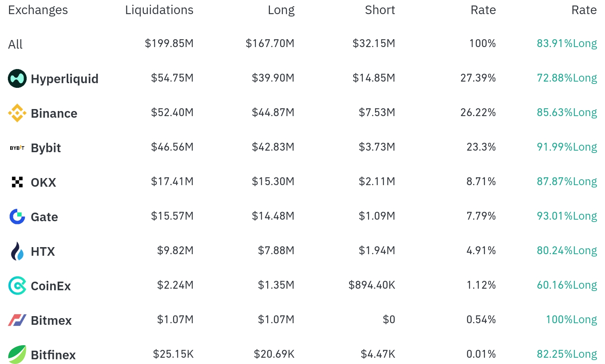Select the All exchanges row label
The height and width of the screenshot is (364, 605).
15,44
